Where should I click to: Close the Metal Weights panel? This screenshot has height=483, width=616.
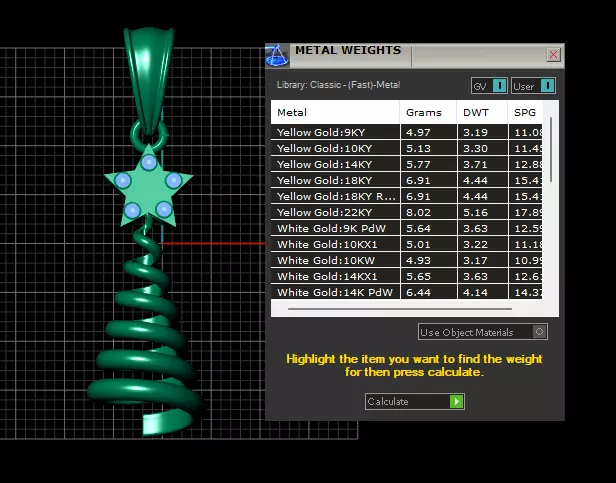(553, 55)
